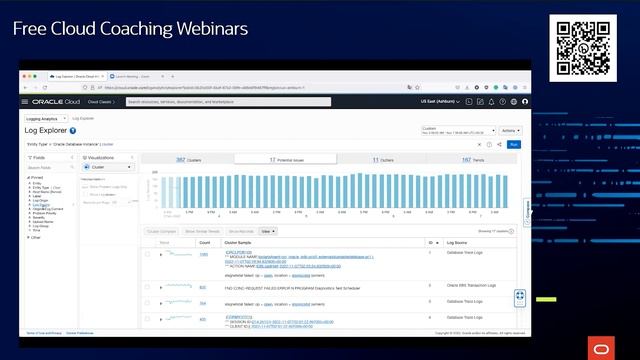Open the language globe icon
The image size is (640, 360).
coord(514,102)
